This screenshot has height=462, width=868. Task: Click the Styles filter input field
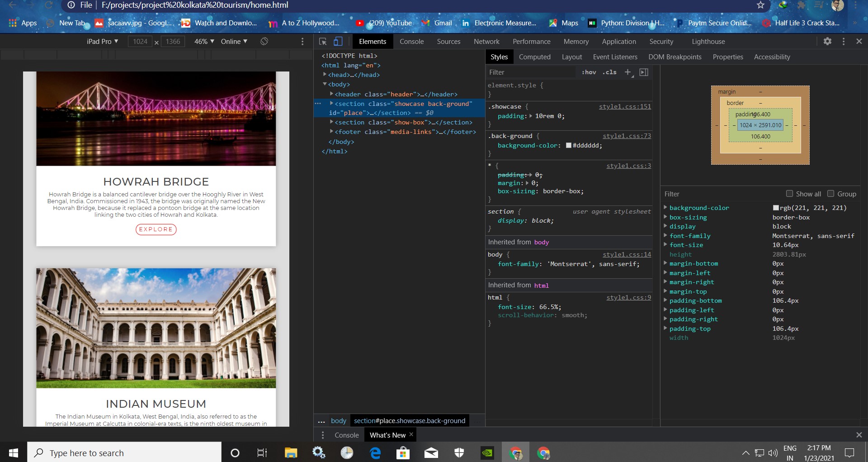click(x=529, y=72)
